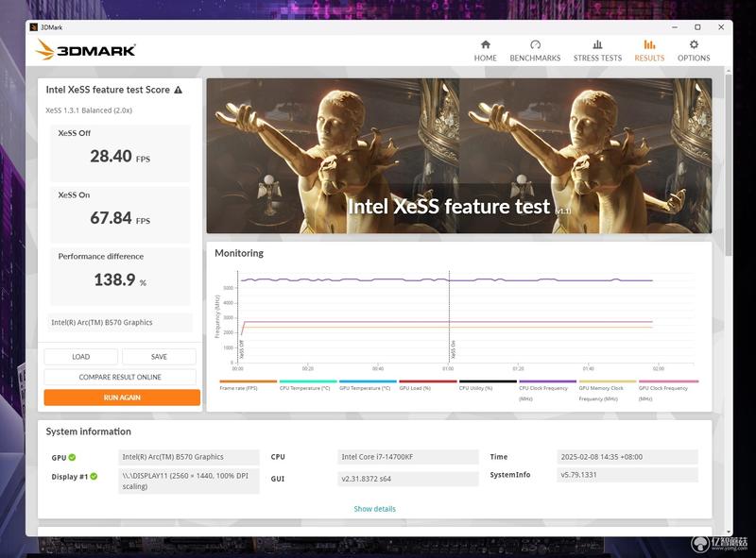The width and height of the screenshot is (756, 558).
Task: Select the Results tab
Action: [649, 51]
